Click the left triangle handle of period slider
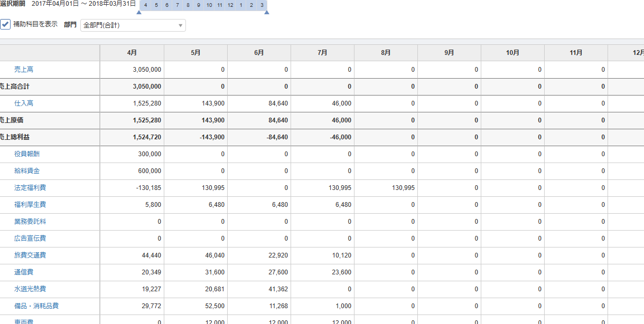This screenshot has height=324, width=644. pos(138,12)
